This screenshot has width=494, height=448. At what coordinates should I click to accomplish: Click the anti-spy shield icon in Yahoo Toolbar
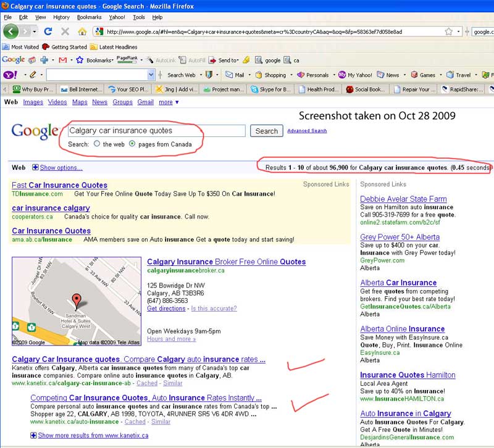(x=209, y=75)
